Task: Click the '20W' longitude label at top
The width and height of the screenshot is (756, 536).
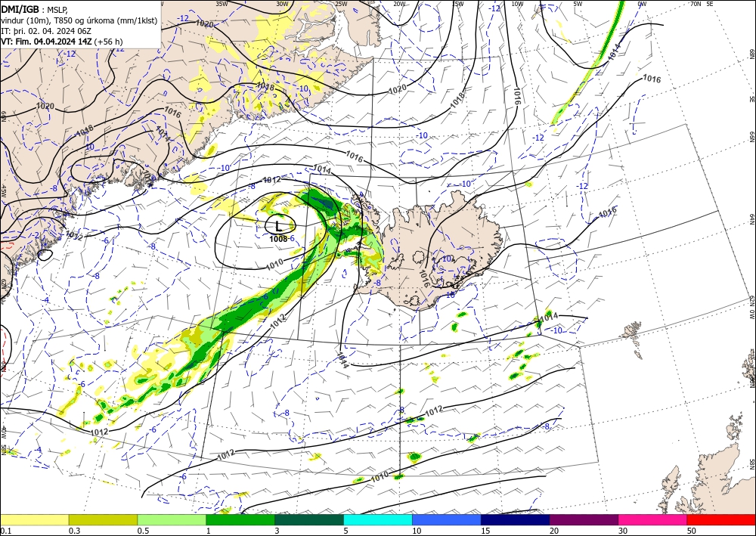Action: tap(399, 3)
